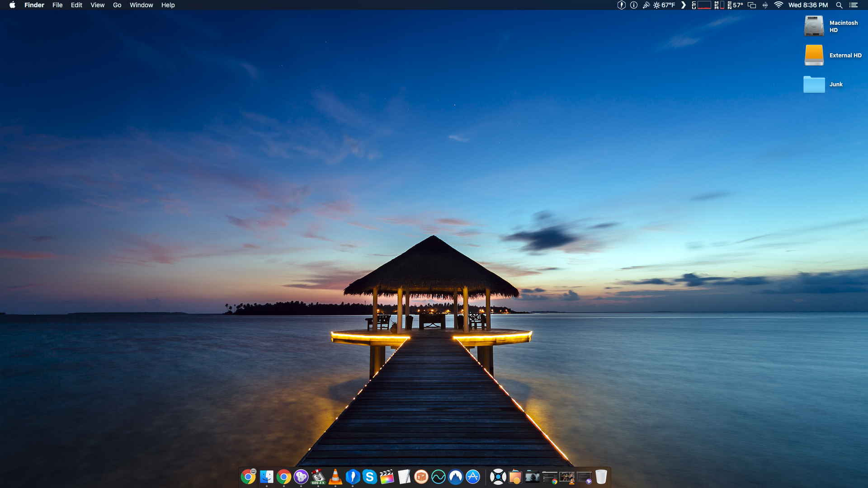Toggle the Notification Center list icon
The width and height of the screenshot is (868, 488).
[x=854, y=5]
